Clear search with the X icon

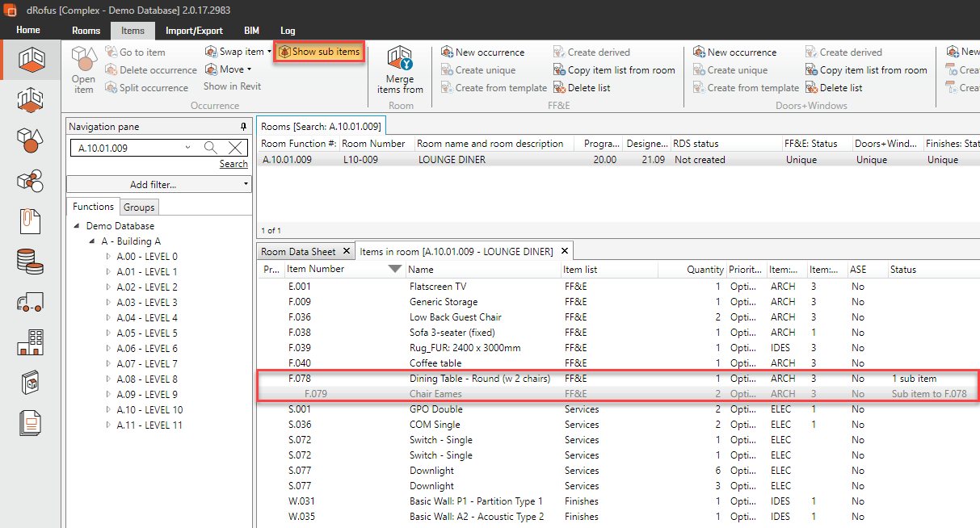[234, 148]
